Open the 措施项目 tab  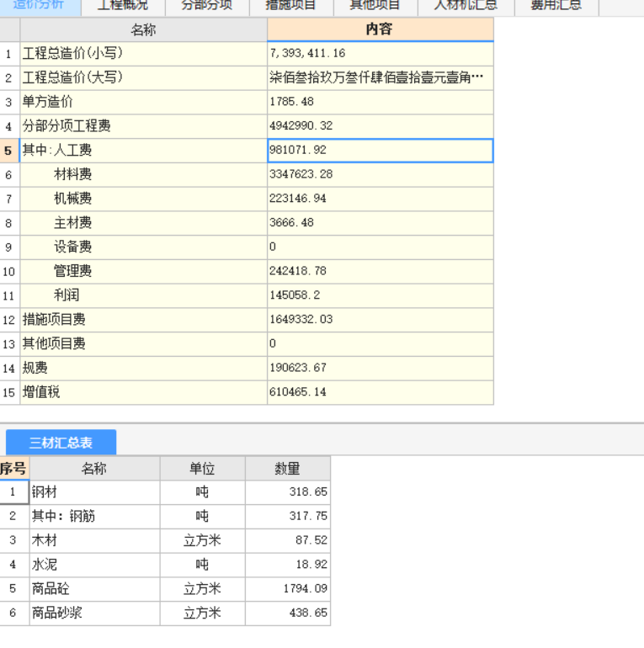click(291, 6)
